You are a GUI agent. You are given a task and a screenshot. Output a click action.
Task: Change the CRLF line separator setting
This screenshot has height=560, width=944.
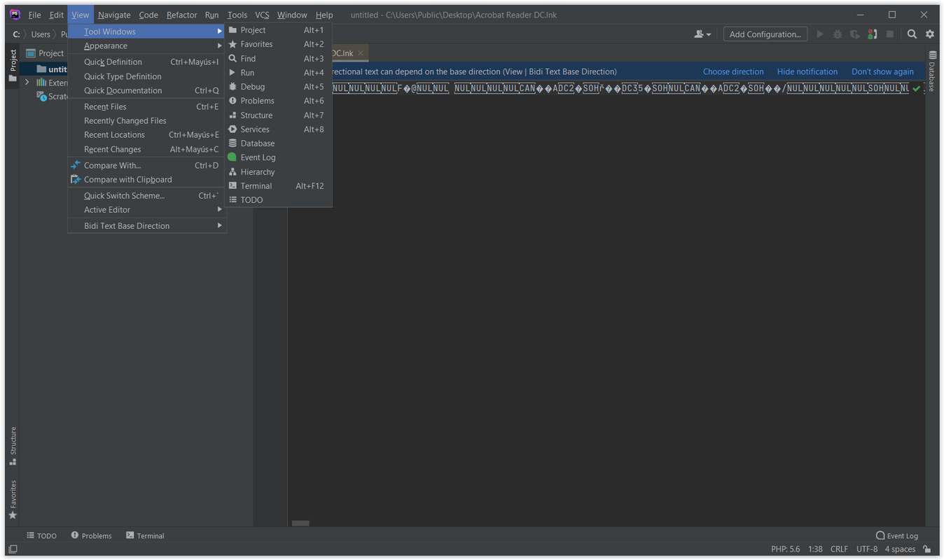[x=839, y=549]
